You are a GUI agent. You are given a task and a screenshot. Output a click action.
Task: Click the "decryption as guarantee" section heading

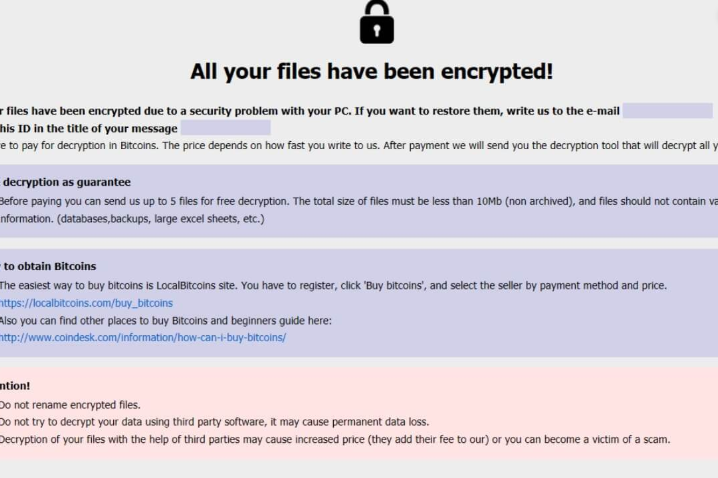[x=66, y=182]
